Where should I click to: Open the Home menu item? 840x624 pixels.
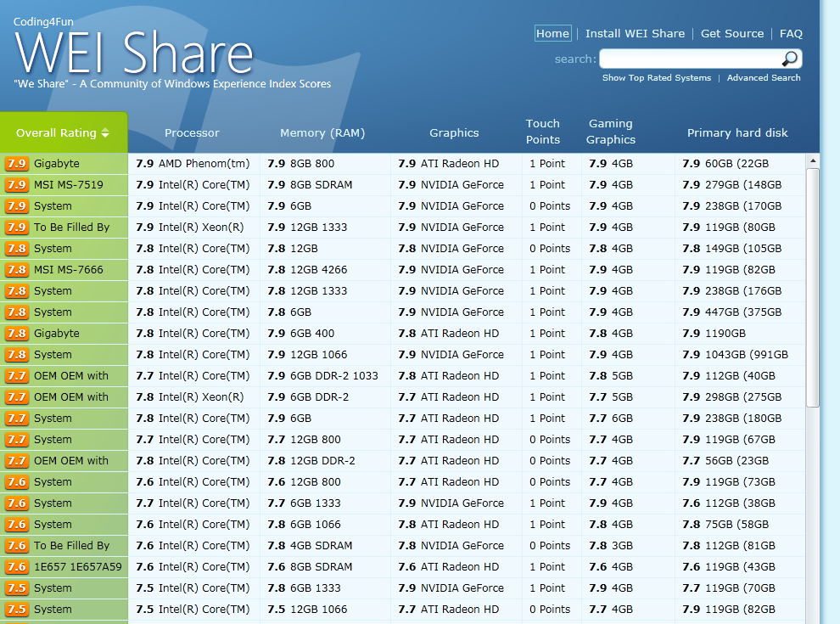coord(553,33)
